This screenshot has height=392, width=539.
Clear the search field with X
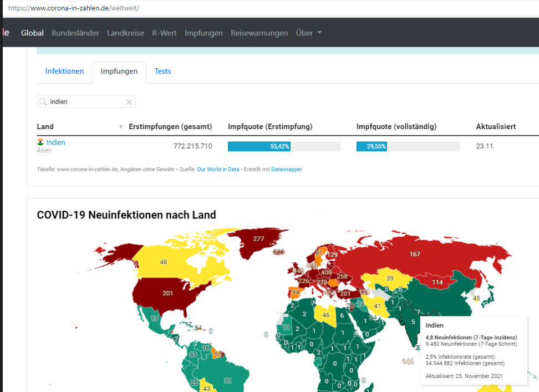coord(129,102)
